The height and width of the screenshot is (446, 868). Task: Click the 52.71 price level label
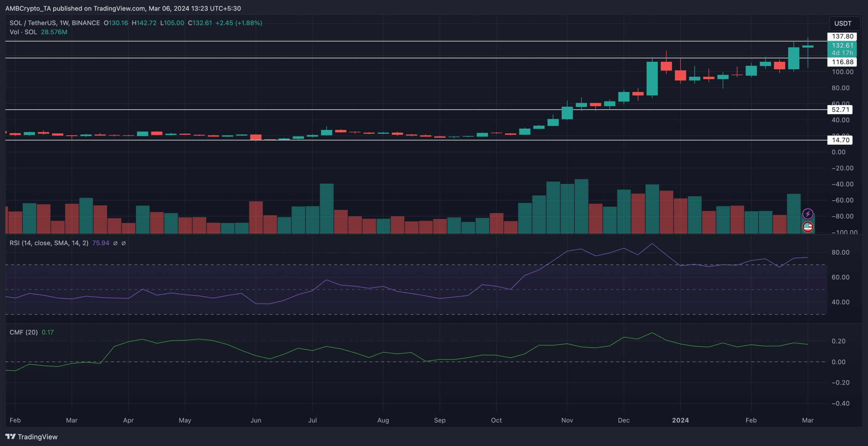click(840, 109)
